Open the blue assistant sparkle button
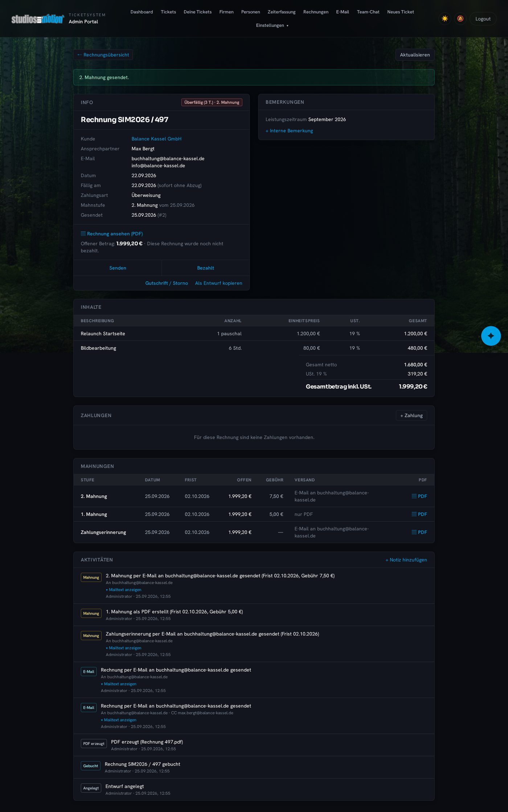This screenshot has width=508, height=812. 491,336
